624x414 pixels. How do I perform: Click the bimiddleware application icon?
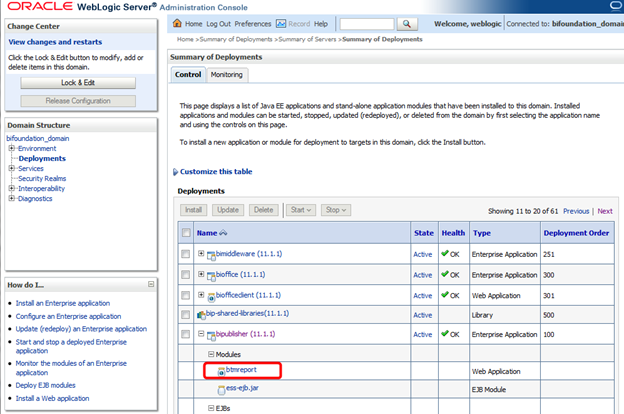click(x=212, y=254)
